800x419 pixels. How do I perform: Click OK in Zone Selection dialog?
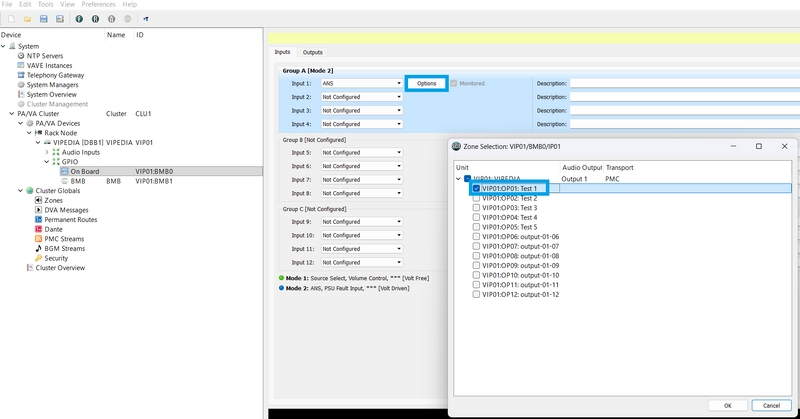coord(728,406)
